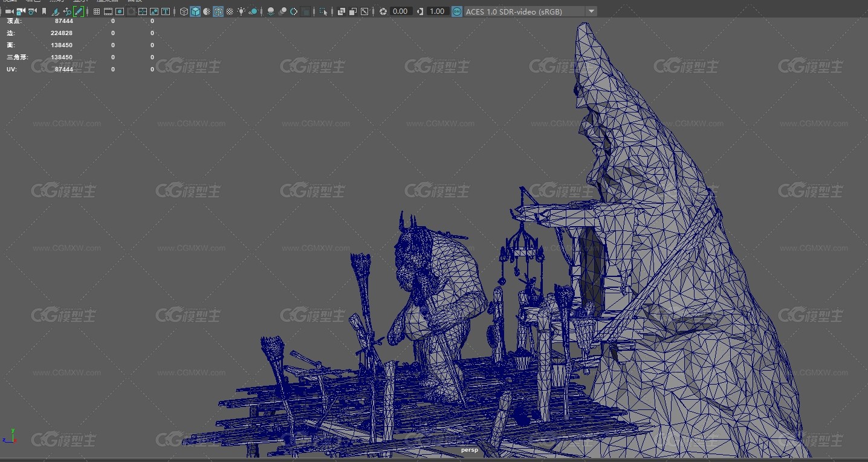
Task: Switch to Wireframe shading cube icon
Action: [x=184, y=11]
